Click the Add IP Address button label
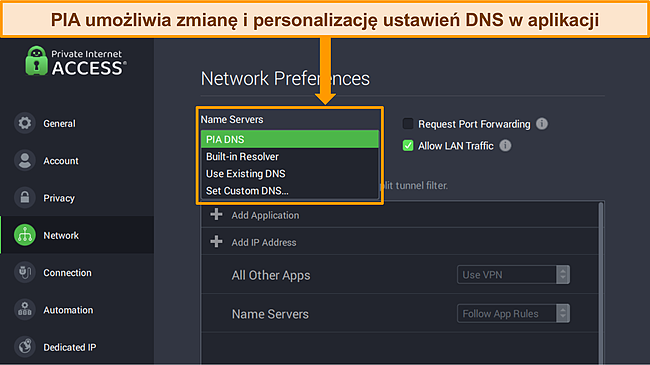 pyautogui.click(x=264, y=242)
